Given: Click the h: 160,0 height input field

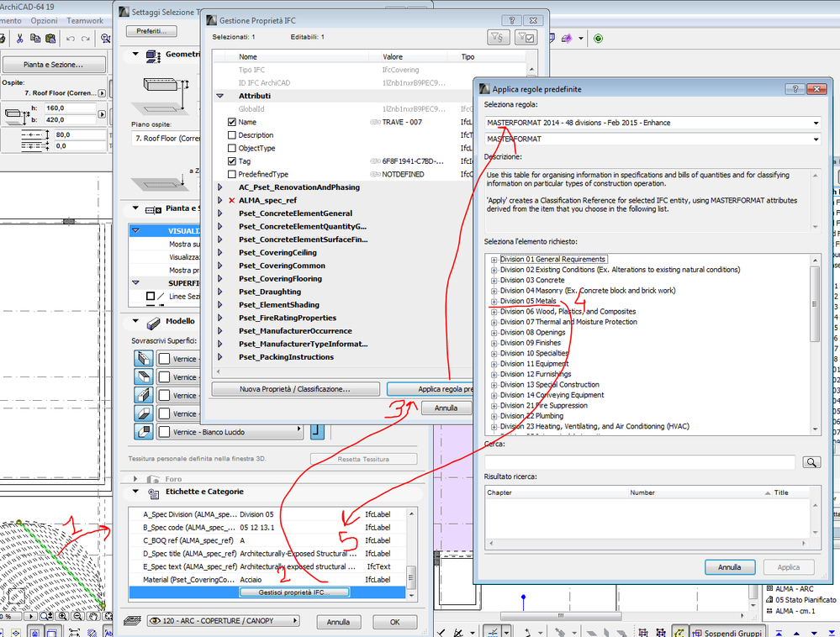Looking at the screenshot, I should pos(70,108).
